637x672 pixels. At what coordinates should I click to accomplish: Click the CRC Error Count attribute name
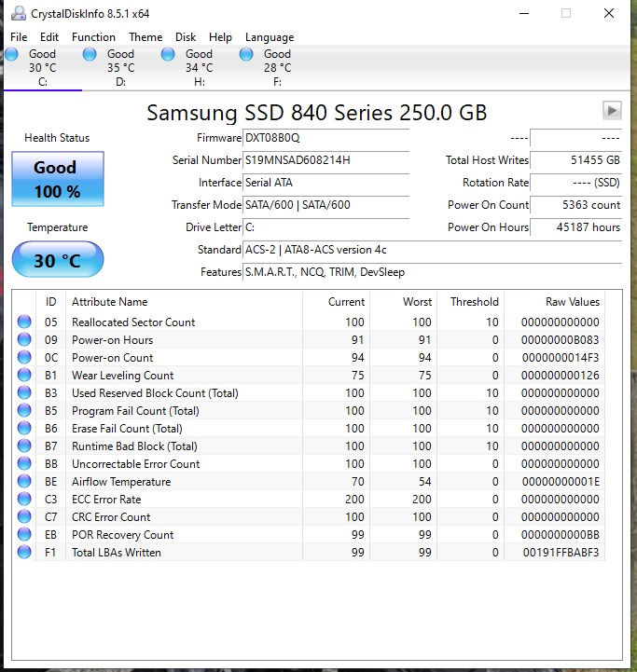[x=111, y=517]
